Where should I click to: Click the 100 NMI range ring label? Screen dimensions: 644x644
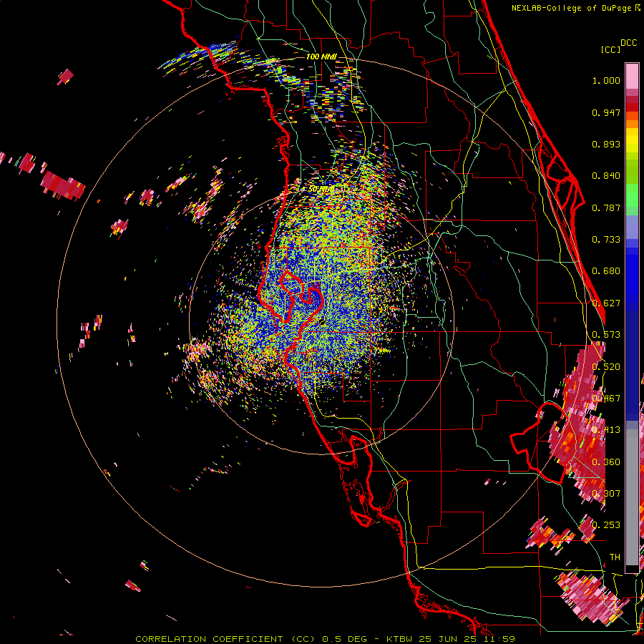321,57
